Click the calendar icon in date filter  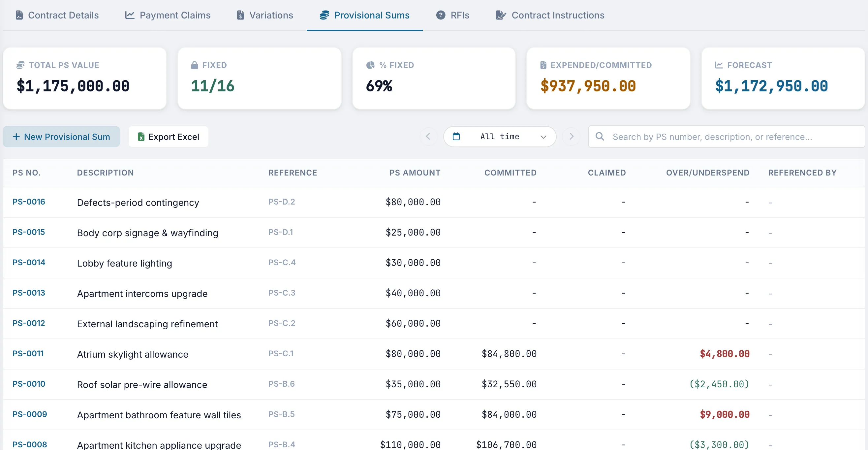[456, 137]
